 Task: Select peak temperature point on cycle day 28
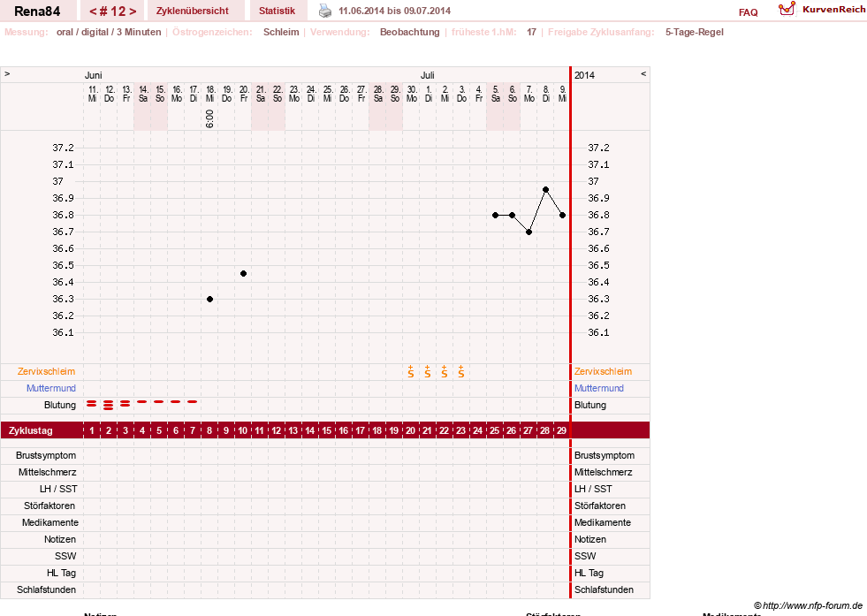click(546, 190)
